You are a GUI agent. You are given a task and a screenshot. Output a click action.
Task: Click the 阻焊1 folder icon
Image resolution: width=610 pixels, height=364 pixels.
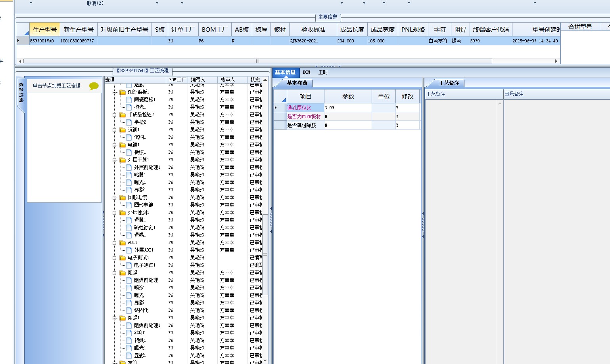point(123,318)
